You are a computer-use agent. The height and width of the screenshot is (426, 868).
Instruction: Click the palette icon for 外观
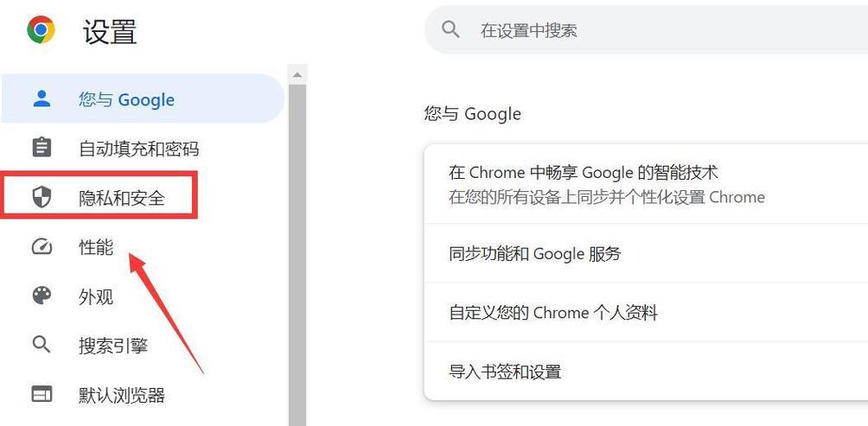[x=41, y=296]
